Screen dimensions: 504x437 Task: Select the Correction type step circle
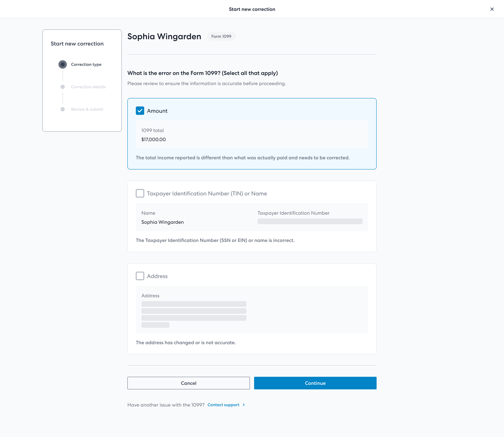63,64
